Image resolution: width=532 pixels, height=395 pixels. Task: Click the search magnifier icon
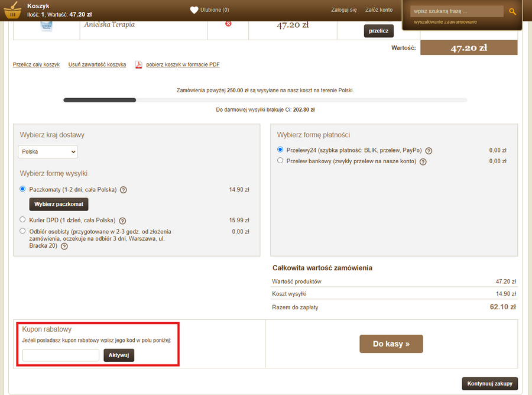click(x=512, y=11)
